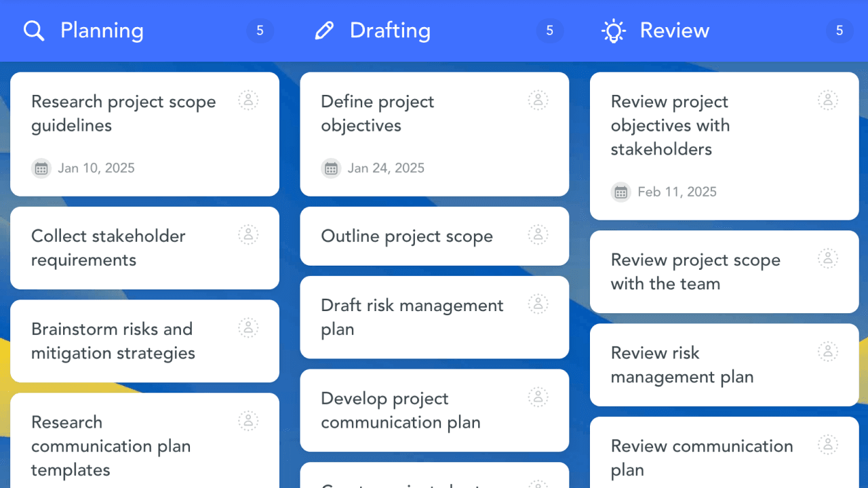The width and height of the screenshot is (868, 488).
Task: Click the Review column count badge
Action: (x=839, y=30)
